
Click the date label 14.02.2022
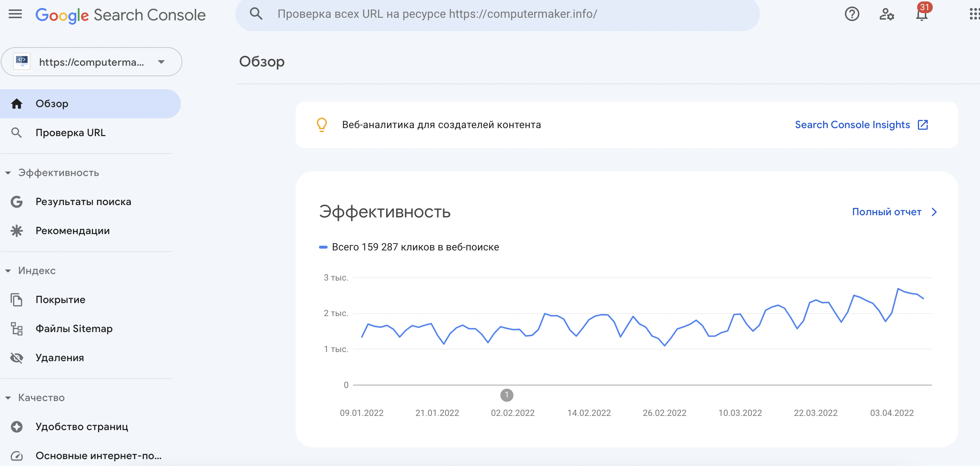(588, 413)
